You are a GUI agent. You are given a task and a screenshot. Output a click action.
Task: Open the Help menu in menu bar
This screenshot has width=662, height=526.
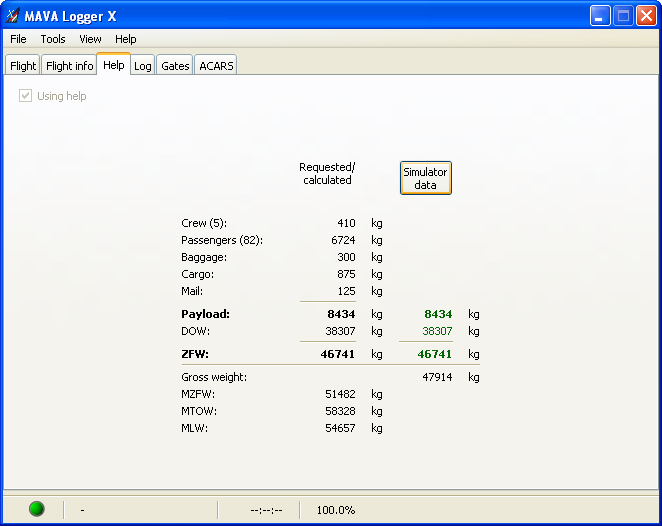pos(125,39)
